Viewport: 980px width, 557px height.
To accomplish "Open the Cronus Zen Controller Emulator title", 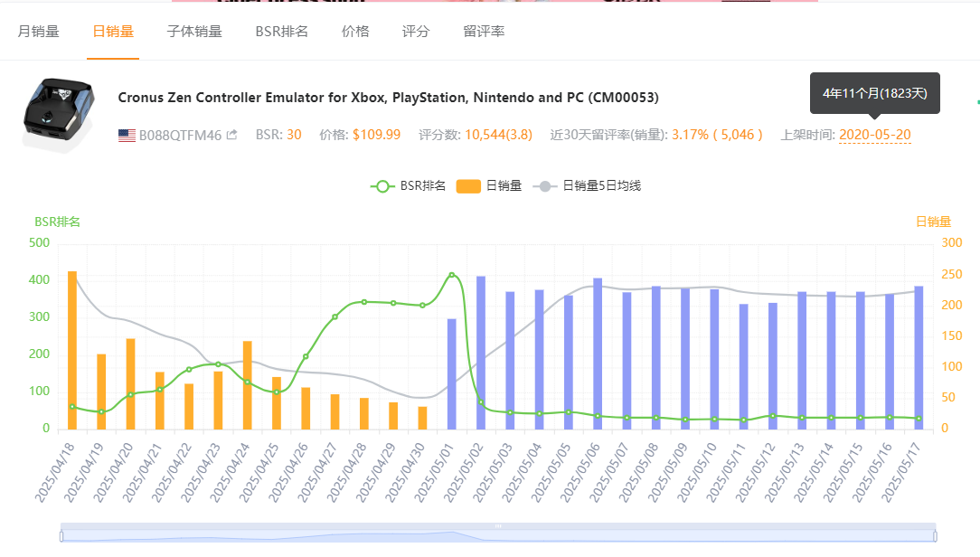I will pyautogui.click(x=388, y=98).
